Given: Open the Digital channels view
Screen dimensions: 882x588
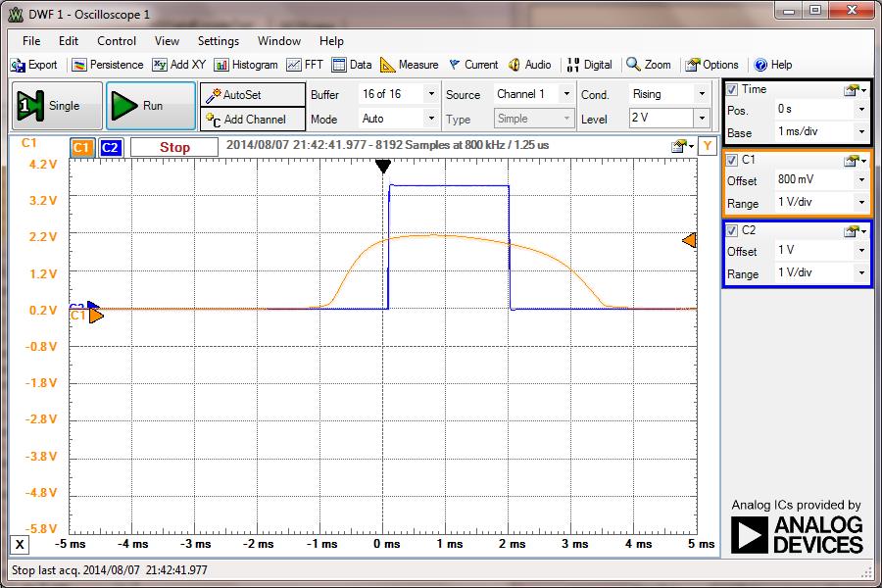Looking at the screenshot, I should 588,65.
